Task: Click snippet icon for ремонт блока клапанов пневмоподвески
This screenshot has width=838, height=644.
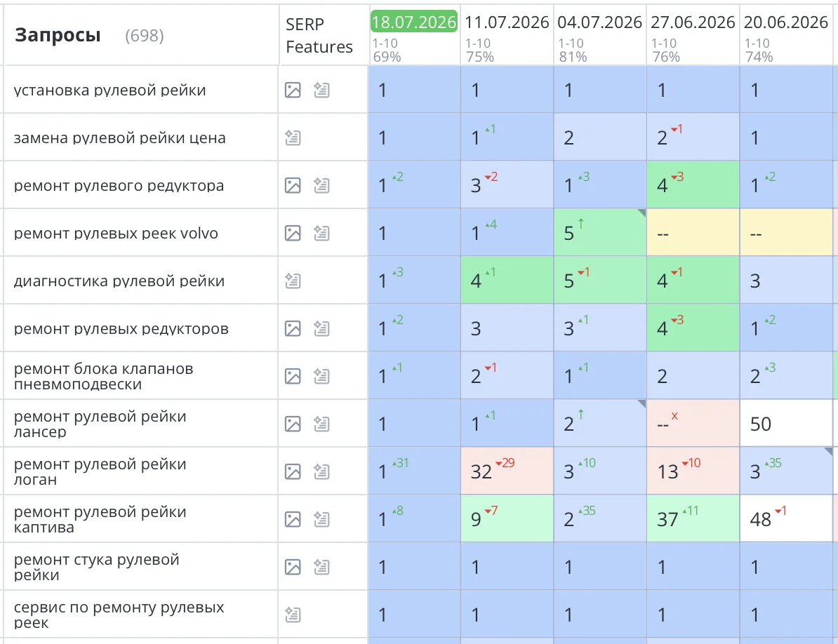Action: pos(321,376)
